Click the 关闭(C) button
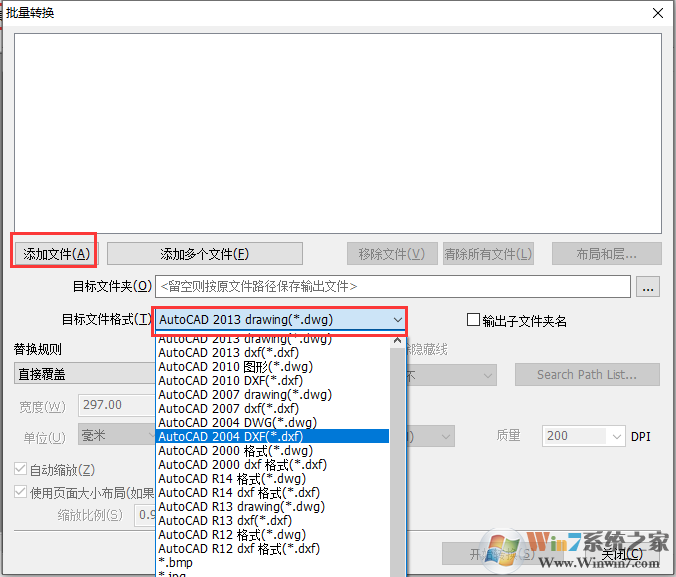 pos(622,554)
